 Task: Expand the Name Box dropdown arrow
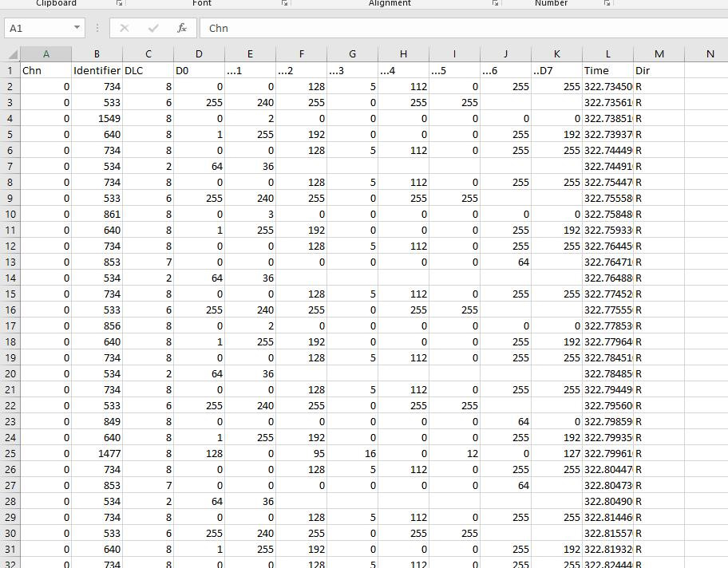coord(77,28)
